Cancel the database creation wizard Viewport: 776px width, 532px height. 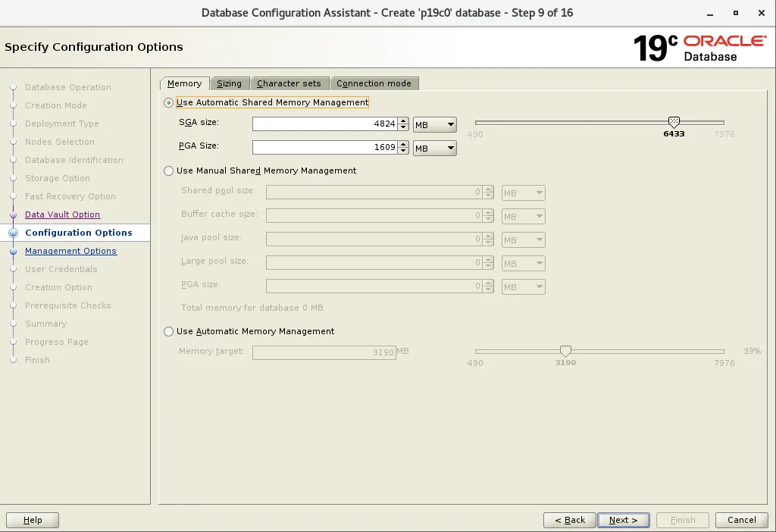click(x=740, y=520)
